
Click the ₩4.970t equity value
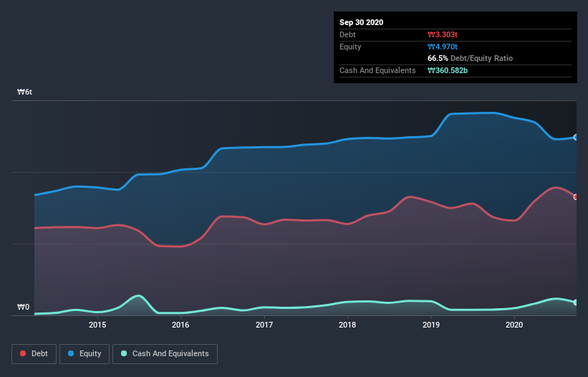tap(443, 47)
